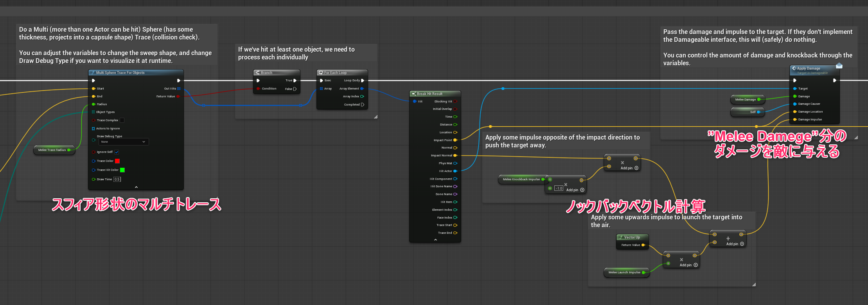Screen dimensions: 868x305
Task: Select the Melee Launch Impulse variable node
Action: tap(627, 273)
